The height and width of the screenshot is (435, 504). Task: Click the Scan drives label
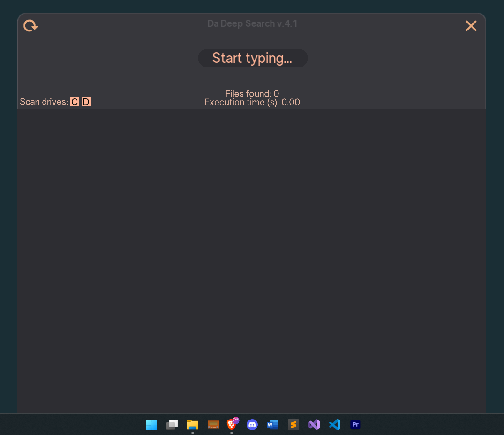pyautogui.click(x=44, y=102)
